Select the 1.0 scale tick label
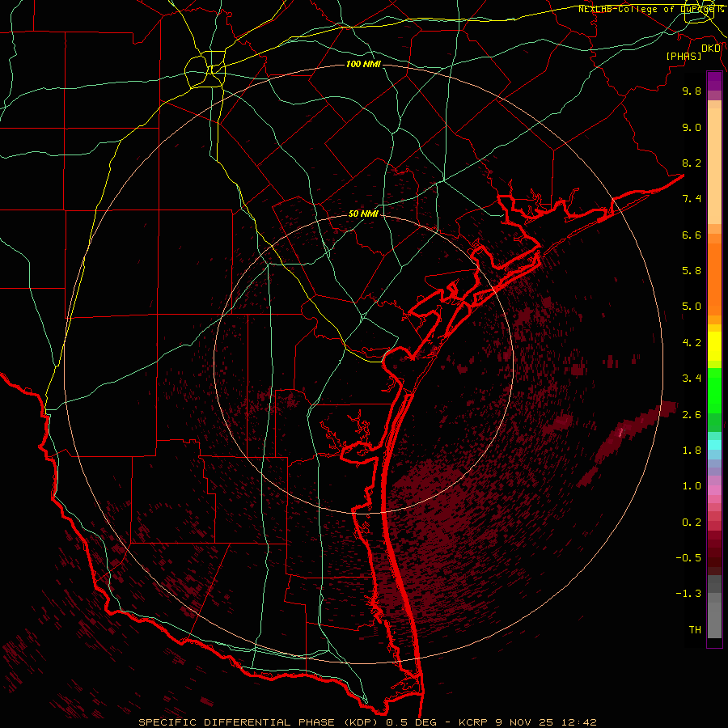The height and width of the screenshot is (728, 728). coord(692,486)
